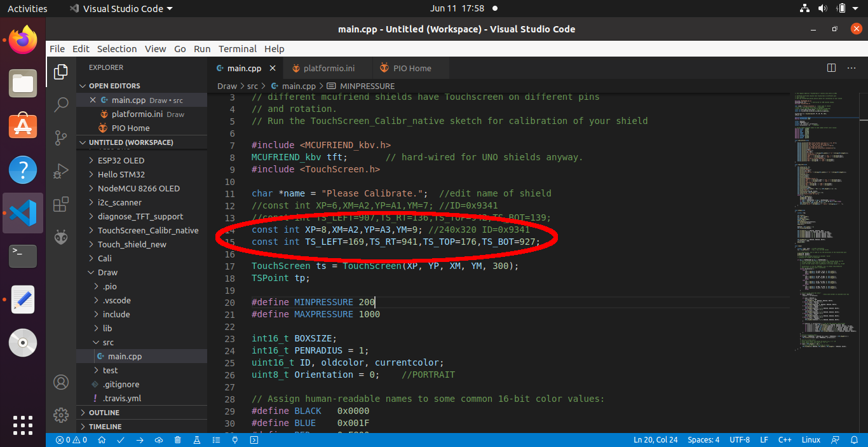Change the LF end-of-line setting
Screen dimensions: 868x447
click(x=764, y=440)
